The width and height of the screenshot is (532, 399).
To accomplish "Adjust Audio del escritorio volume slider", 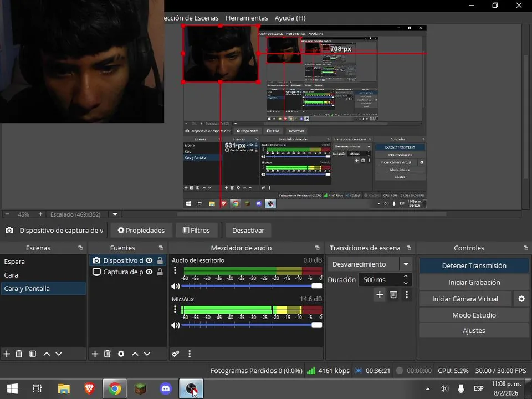I will (x=252, y=286).
